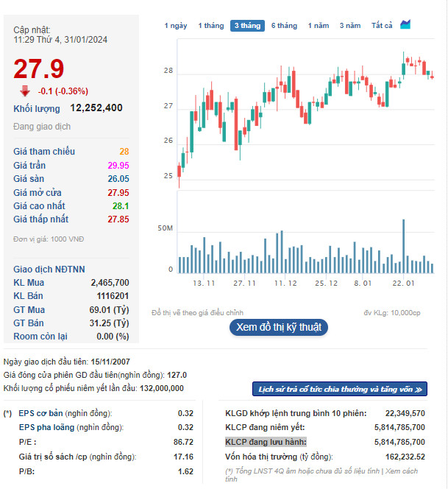Click the highlighted KLCP đang lưu hành label

coord(266,442)
